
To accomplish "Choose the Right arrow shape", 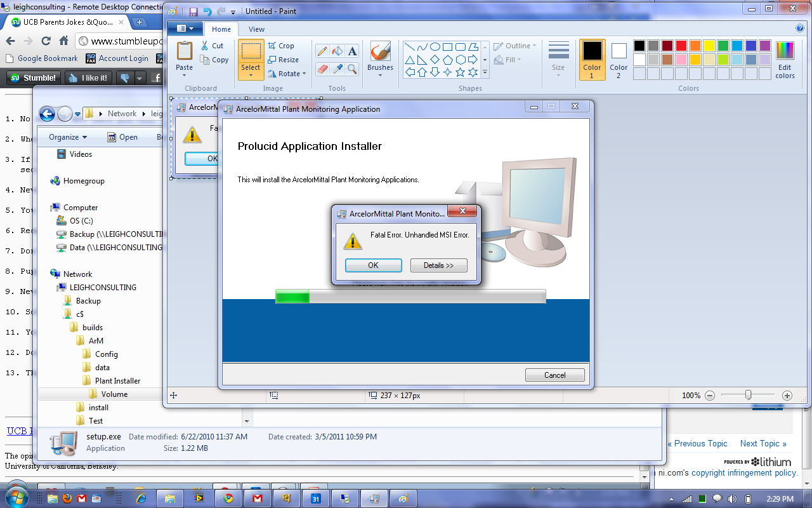I will pyautogui.click(x=473, y=60).
